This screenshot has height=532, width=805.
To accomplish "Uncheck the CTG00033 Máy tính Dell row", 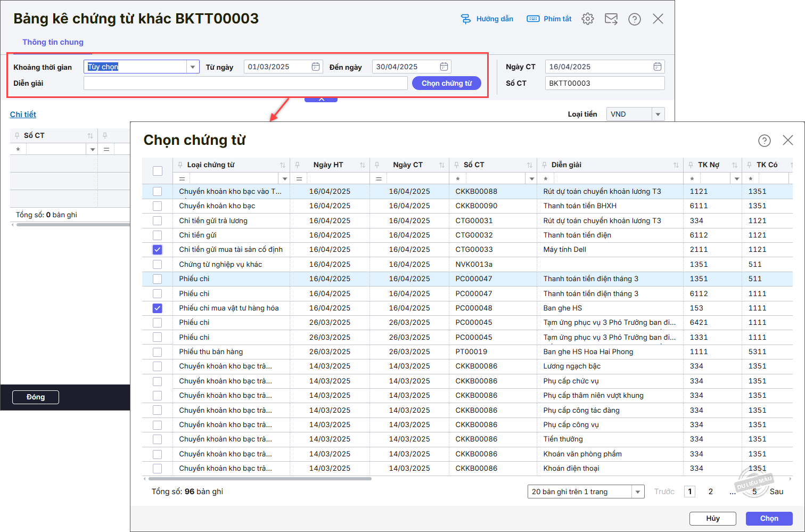I will point(157,249).
